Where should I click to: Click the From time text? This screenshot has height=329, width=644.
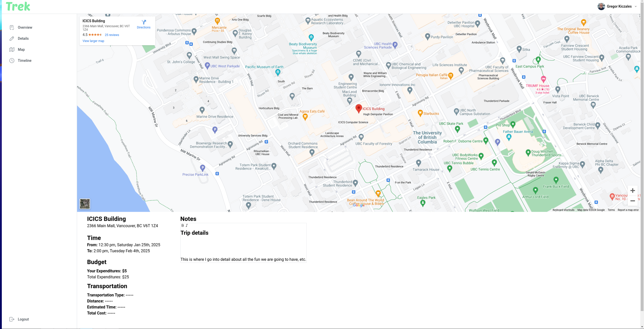click(x=123, y=245)
